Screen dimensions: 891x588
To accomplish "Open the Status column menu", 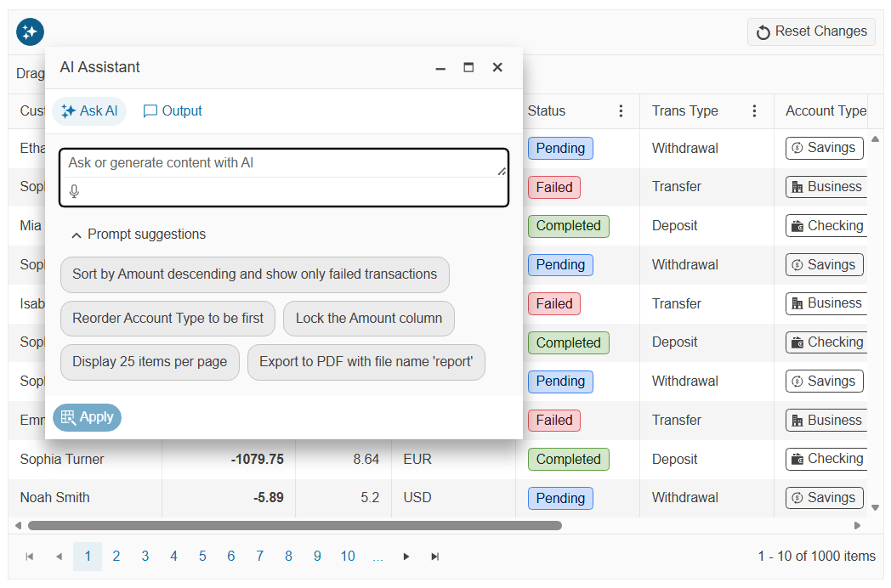I will [621, 111].
